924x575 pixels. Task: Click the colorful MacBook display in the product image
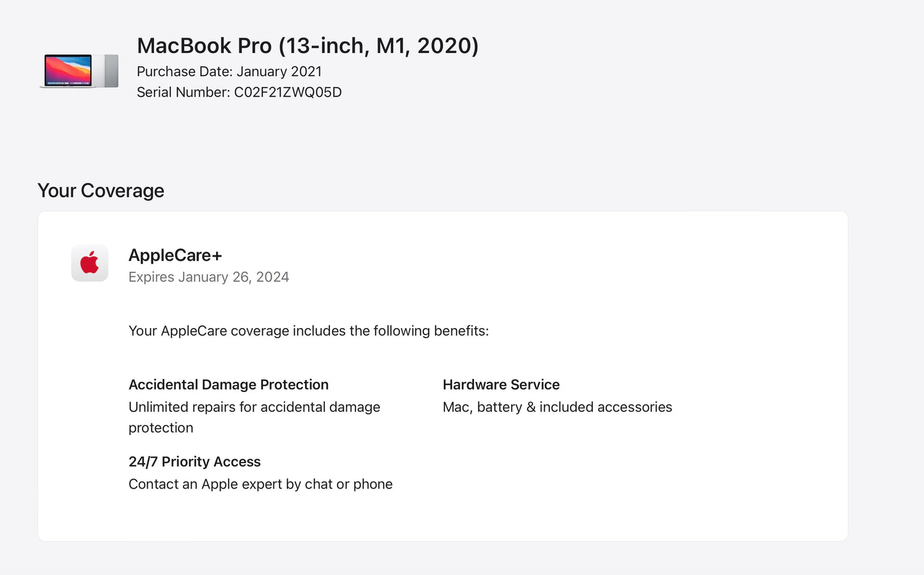tap(68, 69)
